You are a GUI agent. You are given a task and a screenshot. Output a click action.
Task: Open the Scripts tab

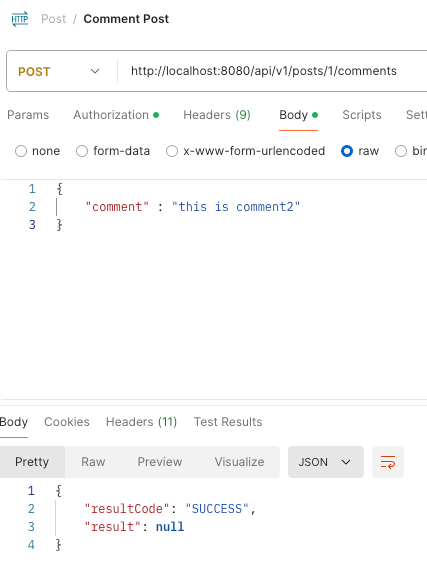[x=362, y=115]
